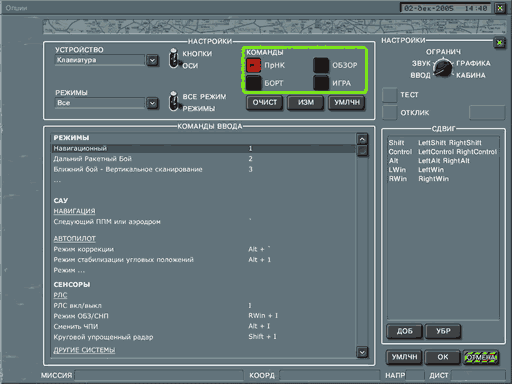Select Ближний бой - Вертикальное сканирование row
Image resolution: width=512 pixels, height=384 pixels.
pyautogui.click(x=203, y=169)
